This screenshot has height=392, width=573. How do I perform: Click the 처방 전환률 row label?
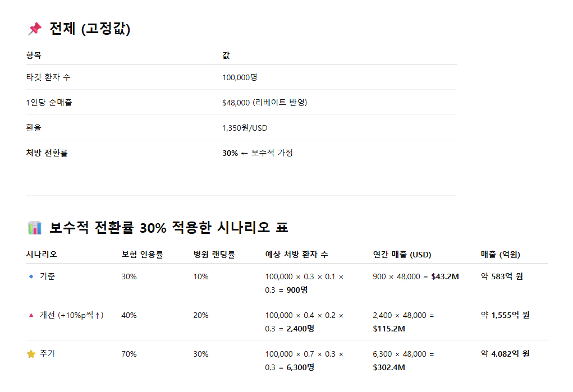(x=47, y=153)
